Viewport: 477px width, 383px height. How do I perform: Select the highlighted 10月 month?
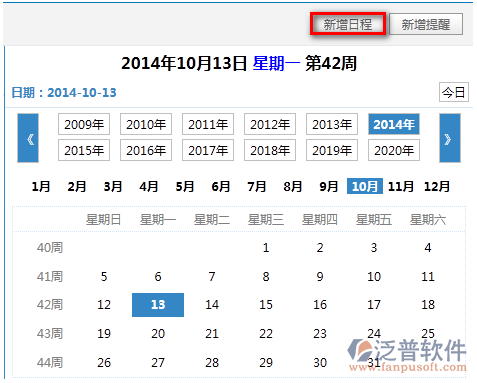[x=365, y=186]
